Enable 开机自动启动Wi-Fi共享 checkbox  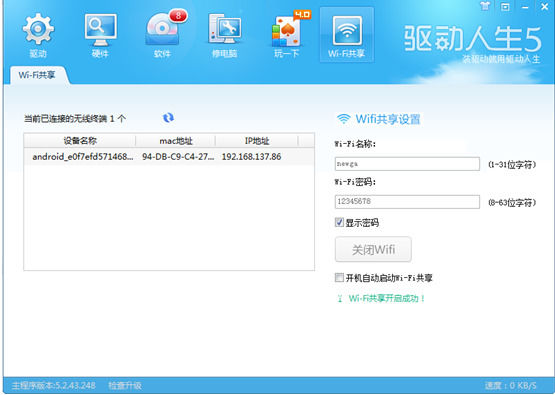(x=339, y=277)
